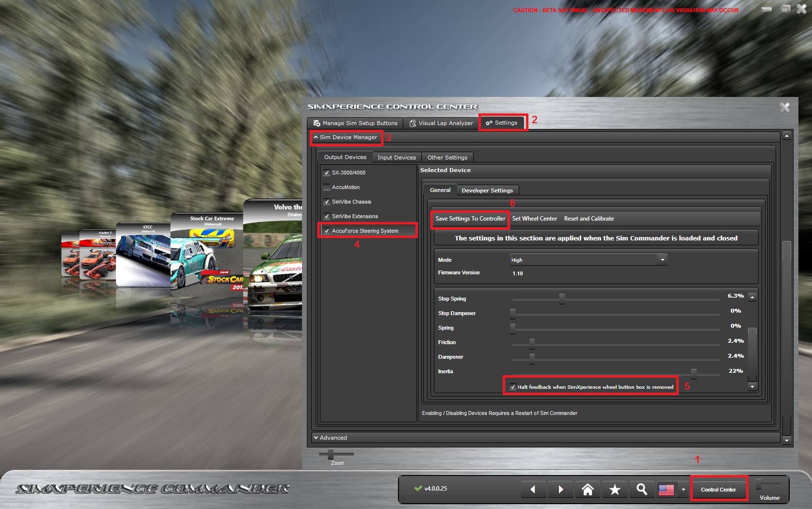Click the favorites star icon
The image size is (812, 509).
click(615, 489)
